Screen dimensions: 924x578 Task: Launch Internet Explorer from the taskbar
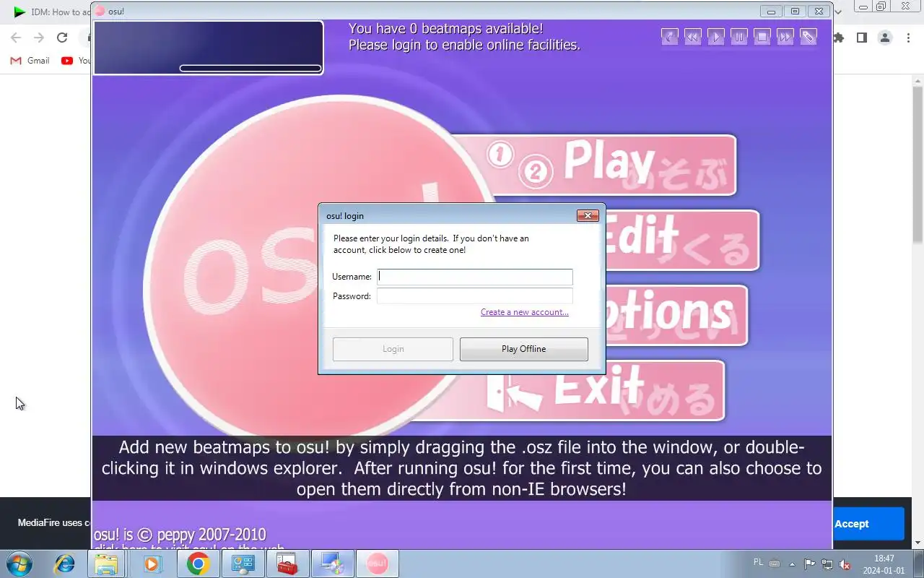tap(65, 564)
